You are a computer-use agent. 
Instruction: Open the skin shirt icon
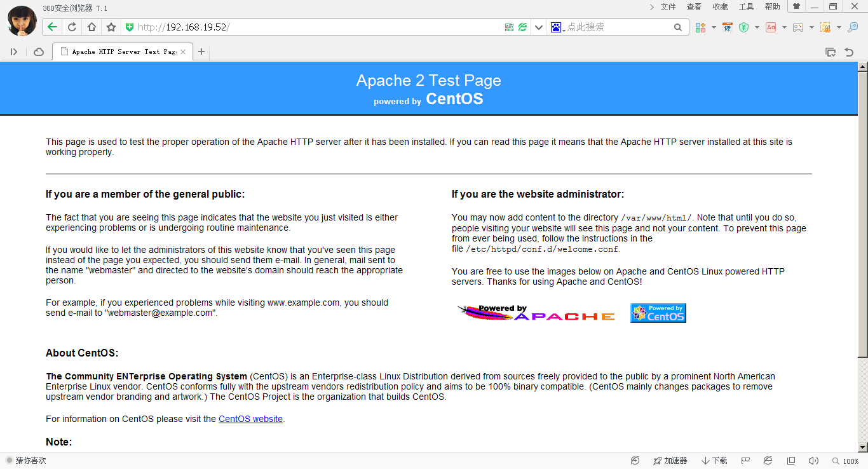(x=796, y=6)
